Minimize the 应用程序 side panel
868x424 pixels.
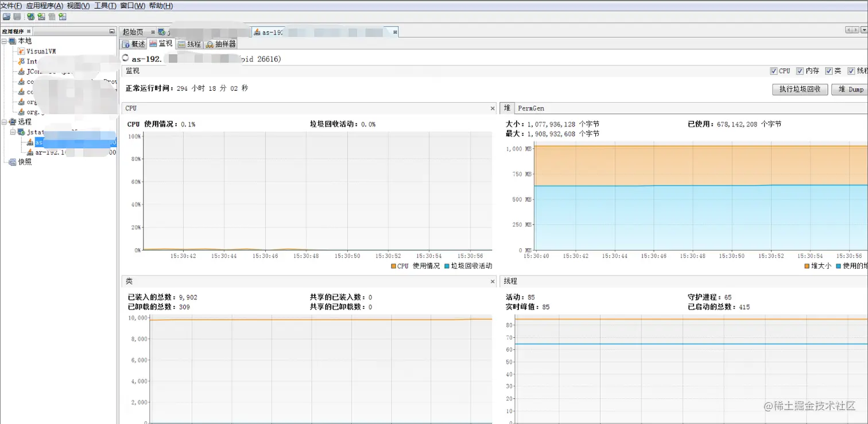112,31
